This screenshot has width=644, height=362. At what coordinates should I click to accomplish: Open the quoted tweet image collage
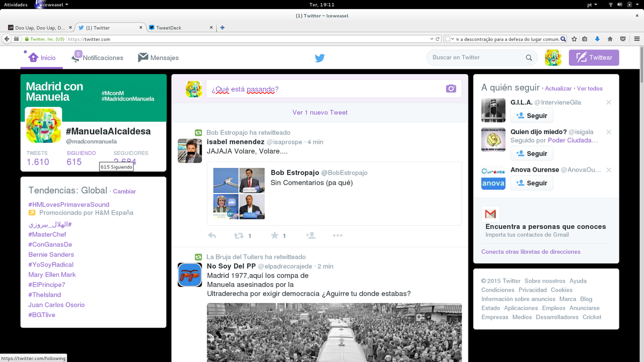(x=239, y=194)
